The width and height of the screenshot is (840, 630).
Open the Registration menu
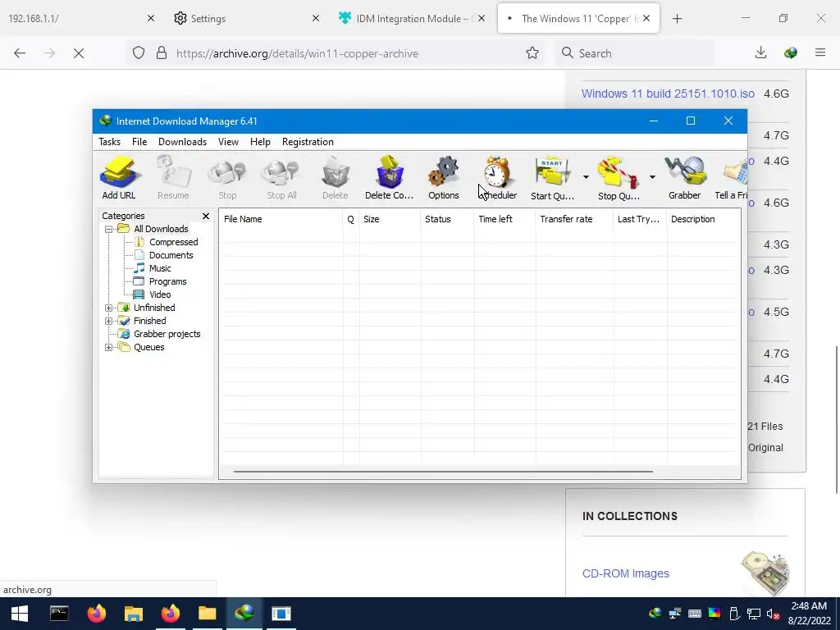[x=308, y=142]
